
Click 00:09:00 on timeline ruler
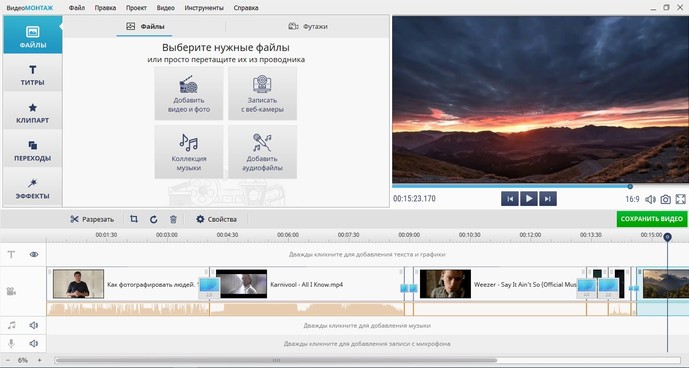click(x=409, y=235)
